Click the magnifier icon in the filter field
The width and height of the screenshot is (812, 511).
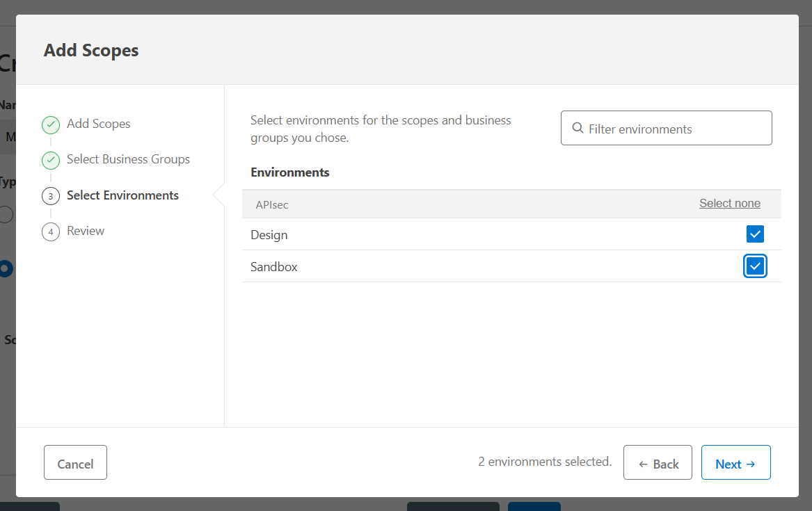tap(578, 128)
